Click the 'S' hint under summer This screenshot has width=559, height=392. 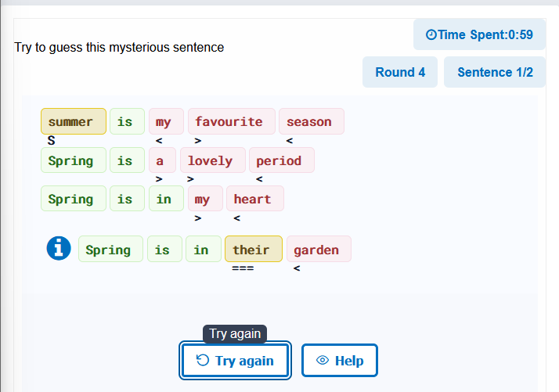pos(52,141)
